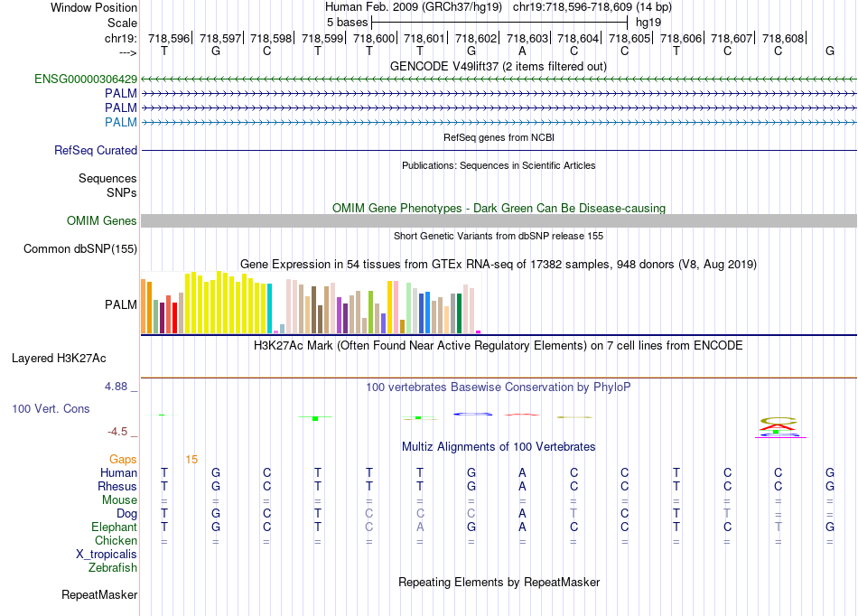This screenshot has width=858, height=616.
Task: Click the 'Elephant' species label
Action: pyautogui.click(x=114, y=527)
